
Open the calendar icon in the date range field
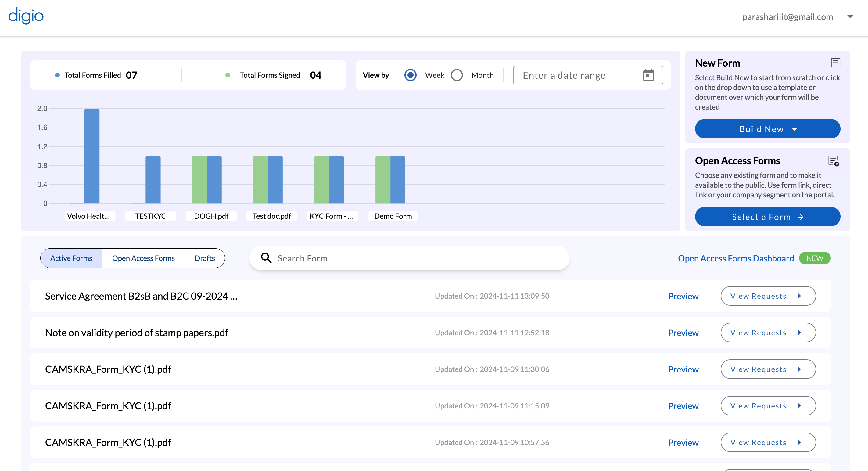coord(649,75)
